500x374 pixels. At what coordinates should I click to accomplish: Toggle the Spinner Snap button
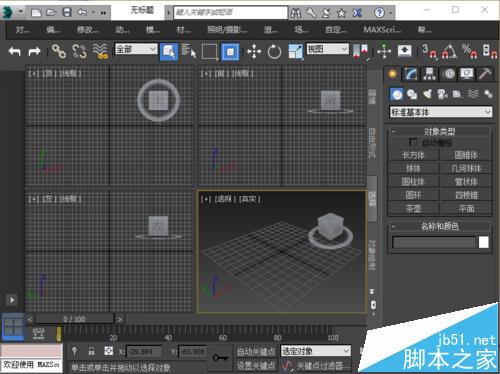coord(490,51)
